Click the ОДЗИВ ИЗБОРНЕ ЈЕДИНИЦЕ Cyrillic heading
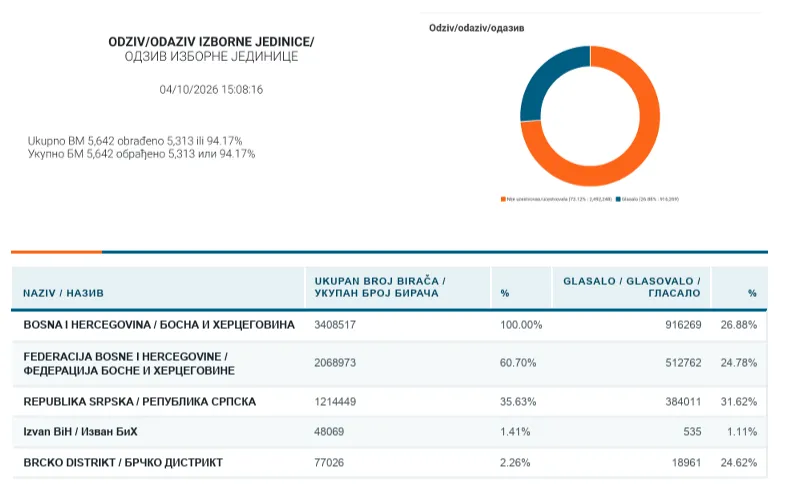 coord(211,57)
